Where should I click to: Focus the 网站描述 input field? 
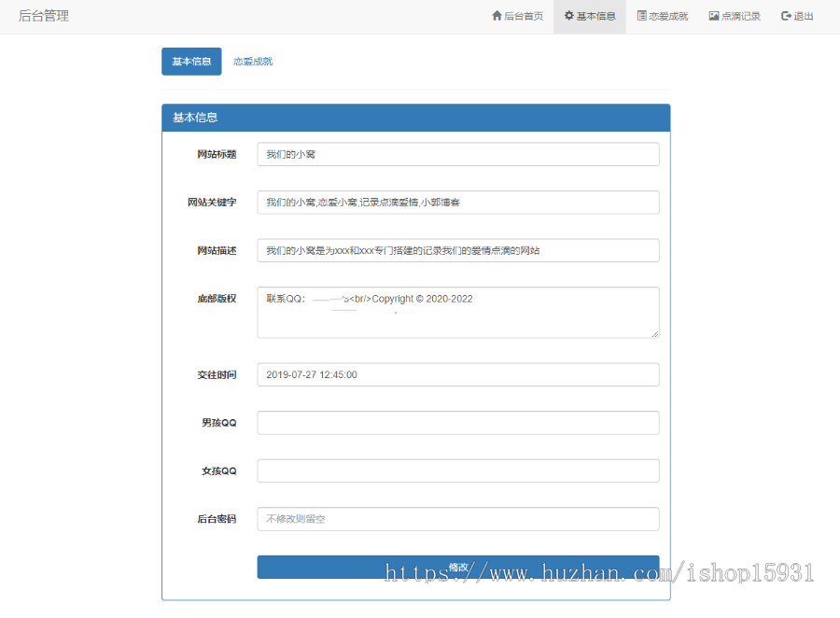tap(458, 250)
